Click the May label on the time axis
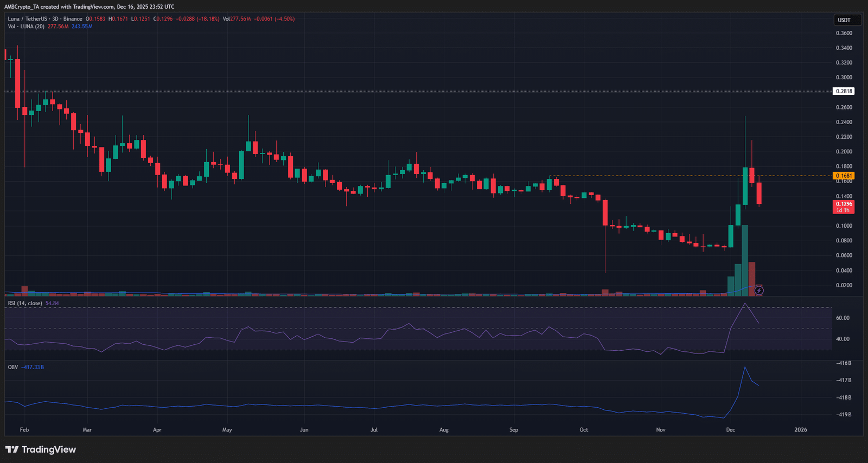The height and width of the screenshot is (463, 868). [227, 430]
